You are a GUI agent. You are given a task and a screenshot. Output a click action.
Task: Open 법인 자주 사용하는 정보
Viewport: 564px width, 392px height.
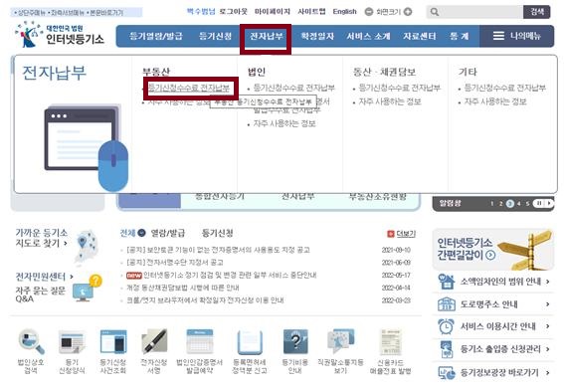[284, 123]
